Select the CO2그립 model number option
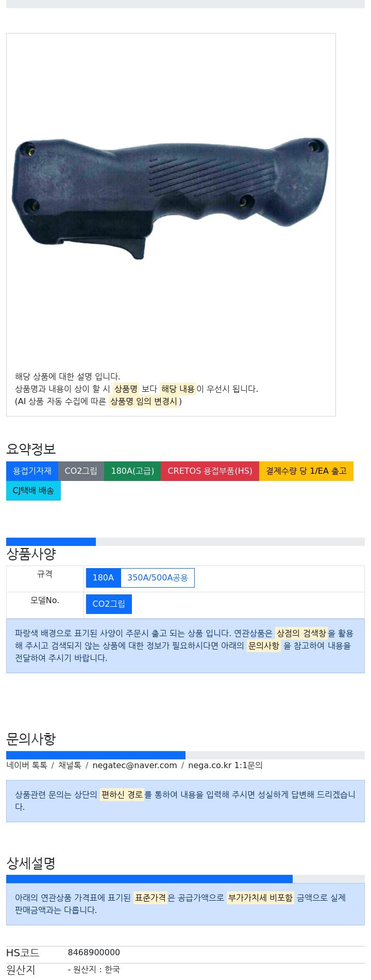The height and width of the screenshot is (980, 371). click(109, 604)
